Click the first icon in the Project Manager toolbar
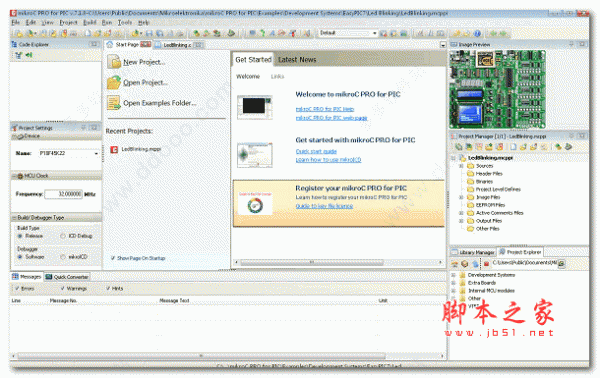The width and height of the screenshot is (600, 378). [x=458, y=147]
